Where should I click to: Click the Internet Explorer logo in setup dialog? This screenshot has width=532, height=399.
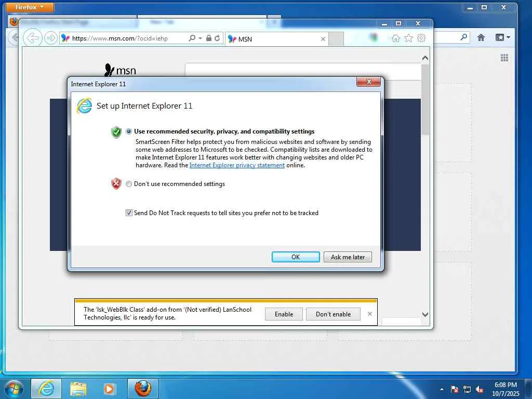[84, 105]
